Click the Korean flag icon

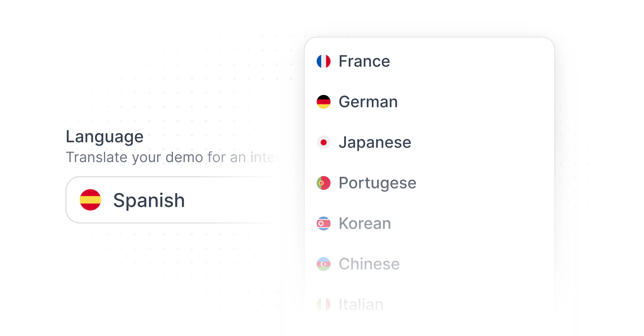point(324,224)
